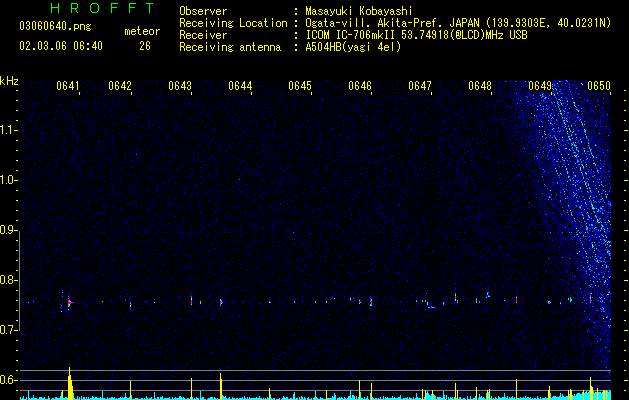
Task: Click the 0645 time marker
Action: coord(300,86)
